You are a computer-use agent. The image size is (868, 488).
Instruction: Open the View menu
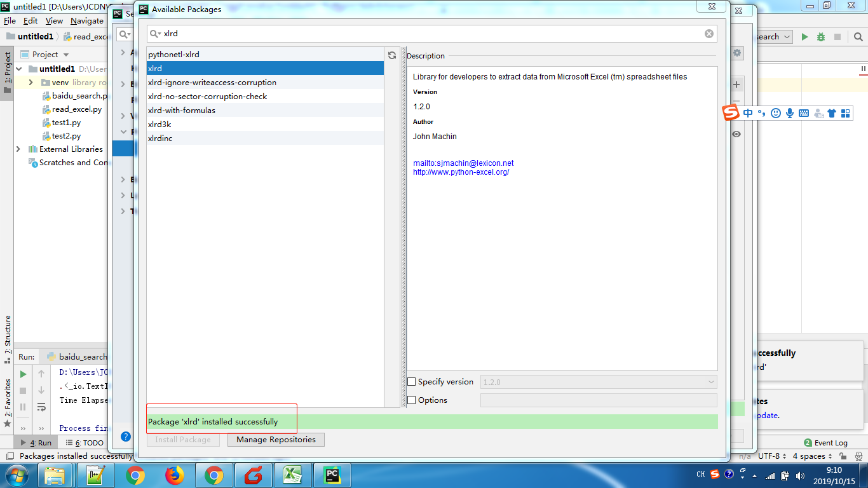(x=54, y=21)
